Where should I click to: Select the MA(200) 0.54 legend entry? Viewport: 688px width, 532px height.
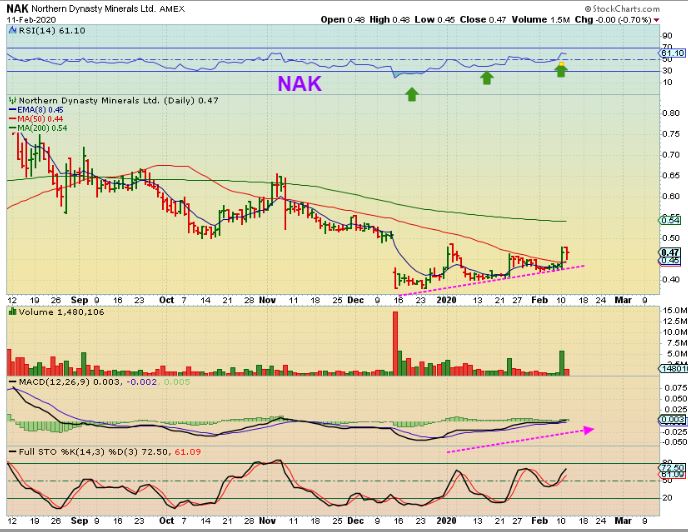[38, 128]
